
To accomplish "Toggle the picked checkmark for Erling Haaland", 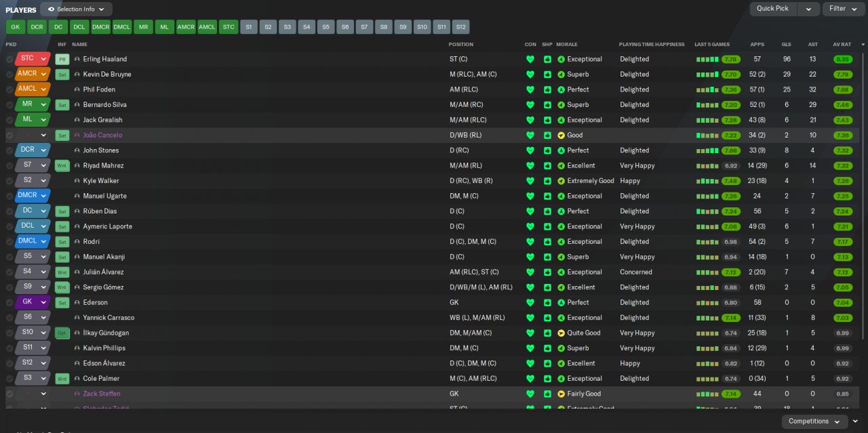I will (x=9, y=59).
